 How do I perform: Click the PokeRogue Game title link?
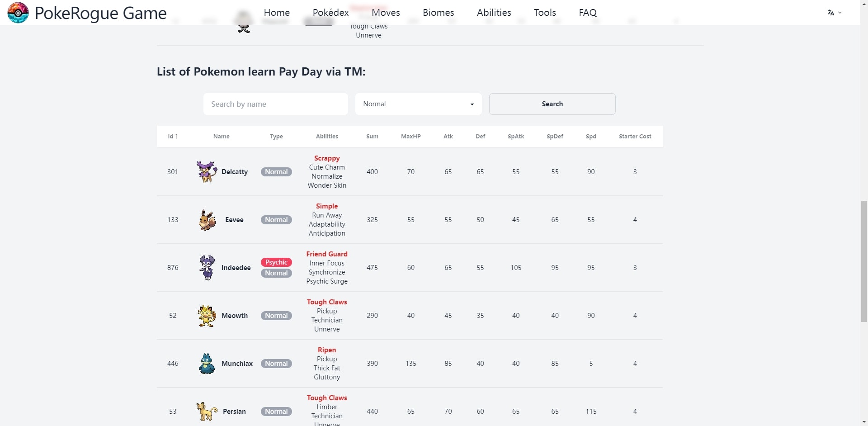point(100,13)
